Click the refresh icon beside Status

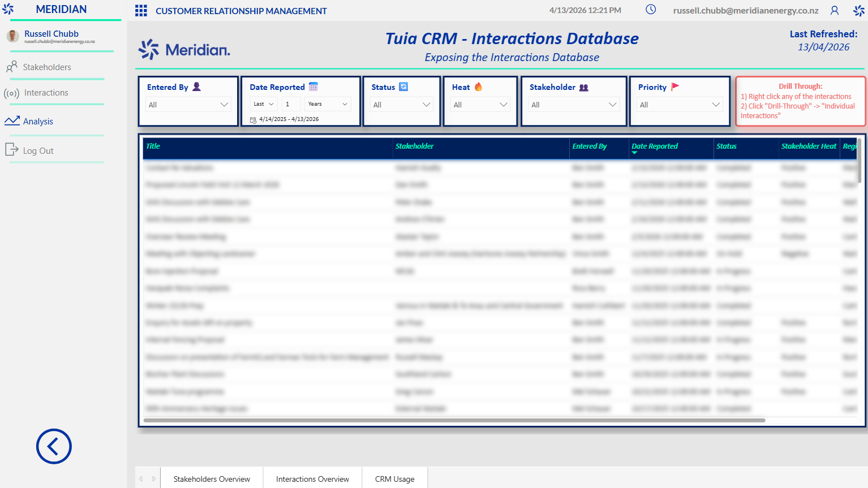click(x=403, y=87)
